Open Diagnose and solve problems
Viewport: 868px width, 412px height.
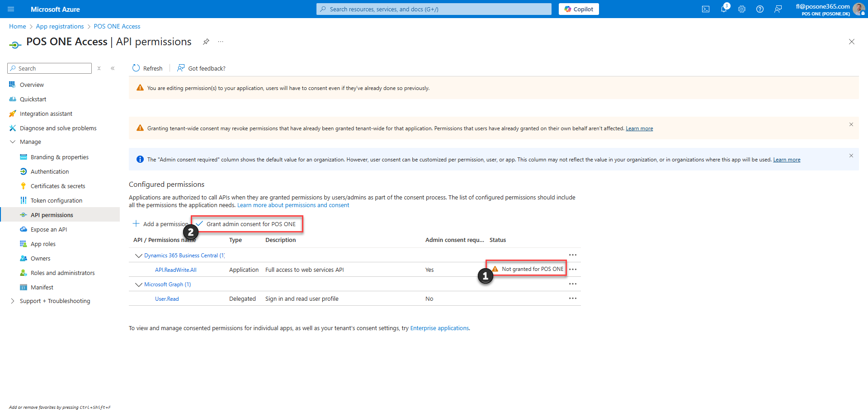[58, 128]
